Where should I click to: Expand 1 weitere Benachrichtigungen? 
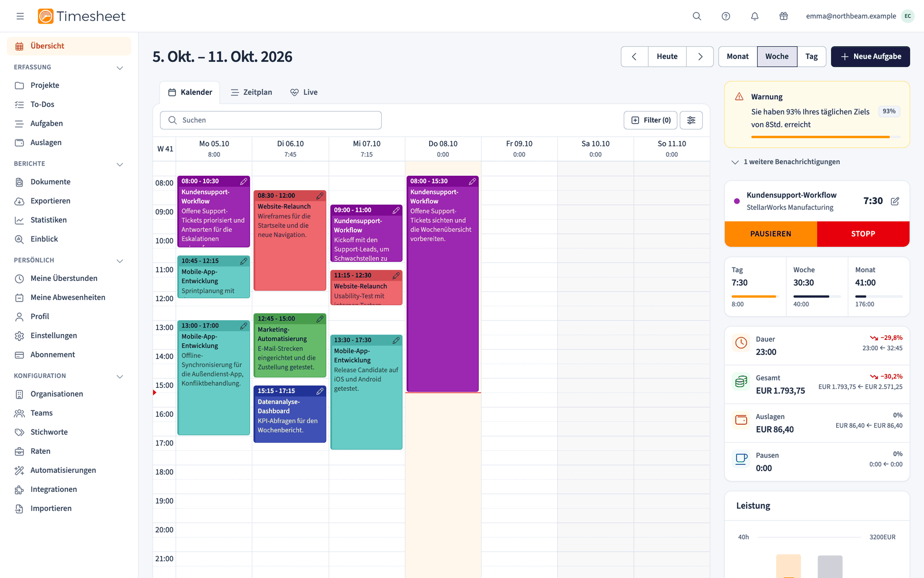pos(786,162)
